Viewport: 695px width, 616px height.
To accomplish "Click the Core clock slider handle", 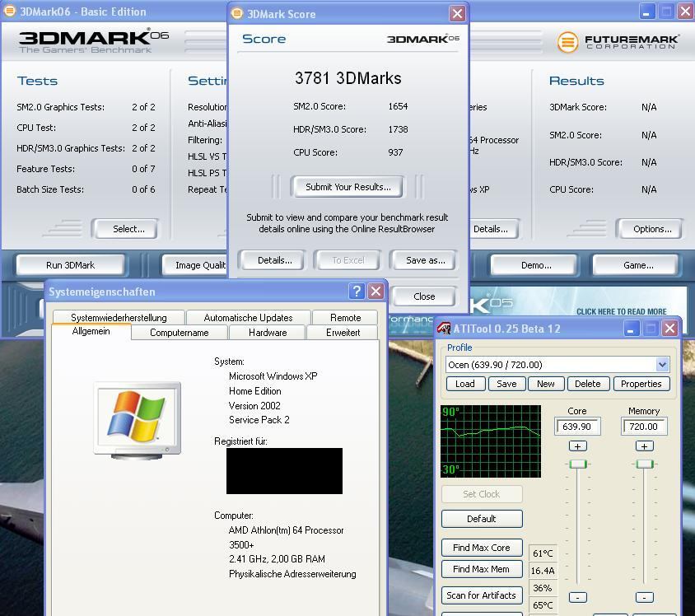I will (x=577, y=464).
